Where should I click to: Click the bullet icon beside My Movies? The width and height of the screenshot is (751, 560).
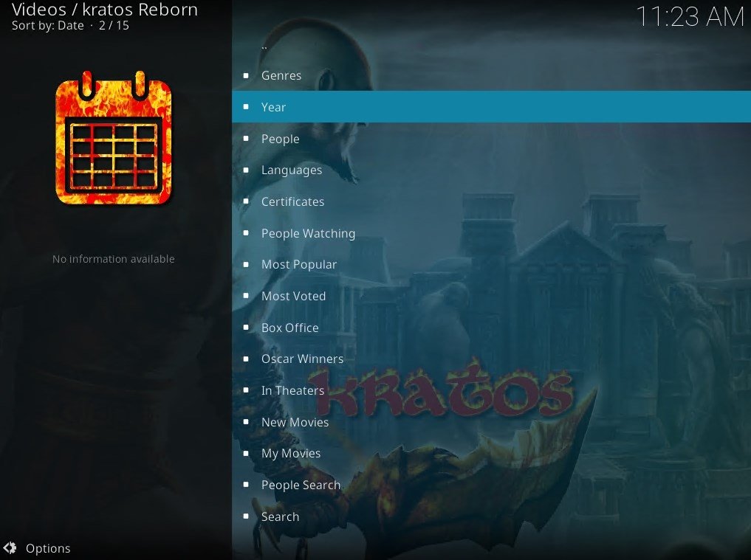[x=246, y=453]
